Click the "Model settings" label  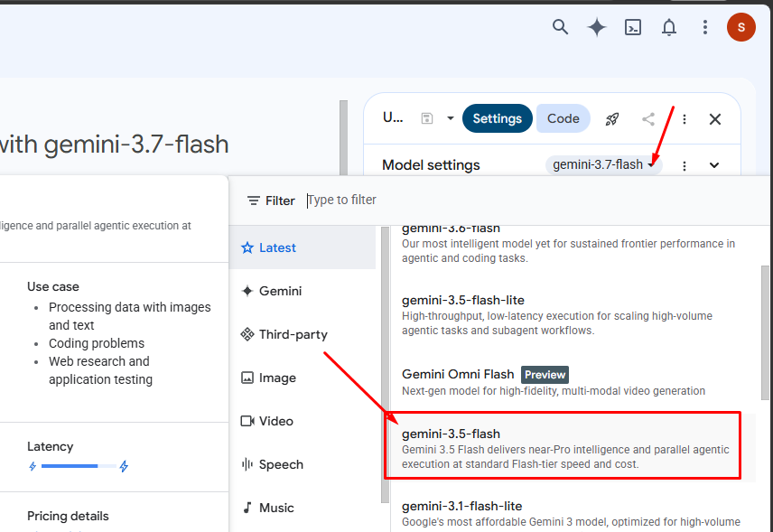pyautogui.click(x=431, y=165)
